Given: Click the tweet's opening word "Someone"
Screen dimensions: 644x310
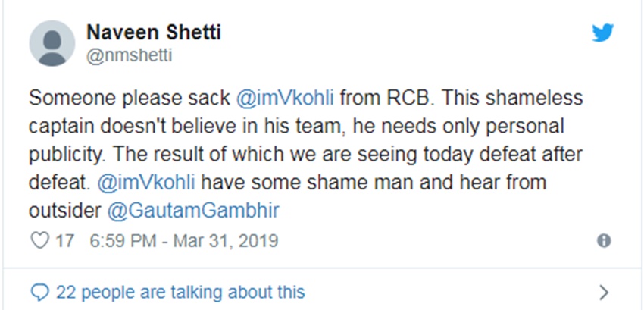Looking at the screenshot, I should click(x=67, y=99).
